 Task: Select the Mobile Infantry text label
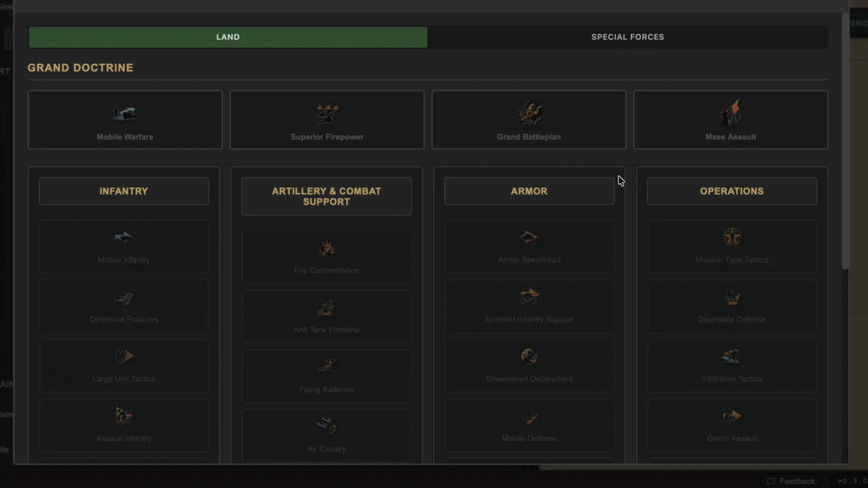pos(123,260)
